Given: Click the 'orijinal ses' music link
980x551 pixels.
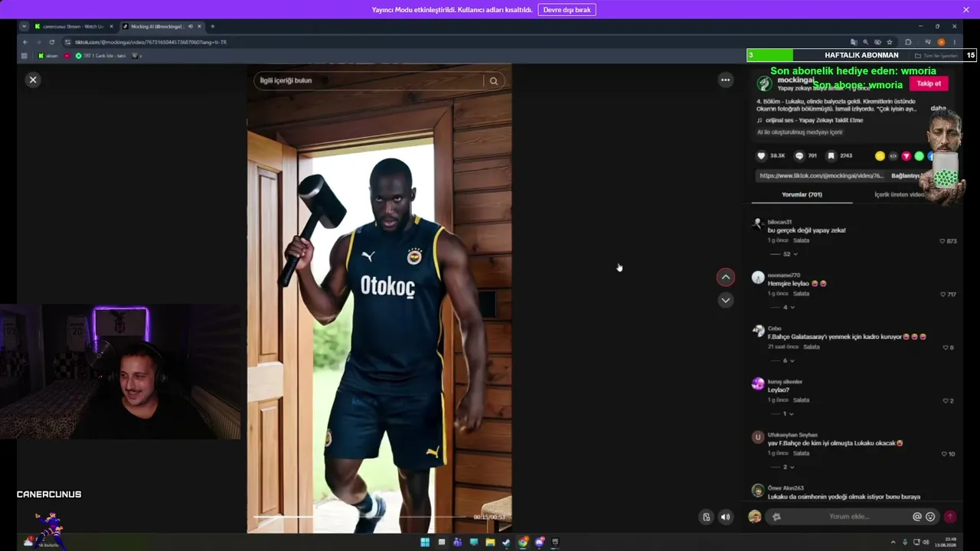Looking at the screenshot, I should tap(814, 120).
